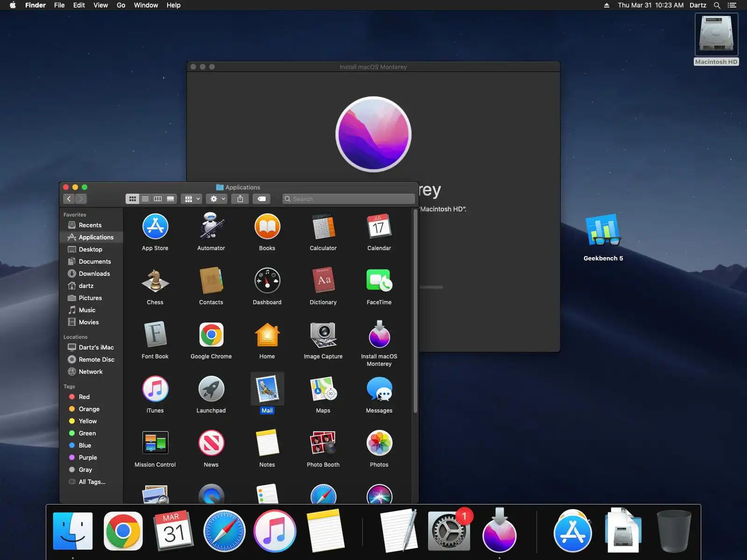
Task: Switch Finder to list view
Action: click(x=145, y=199)
